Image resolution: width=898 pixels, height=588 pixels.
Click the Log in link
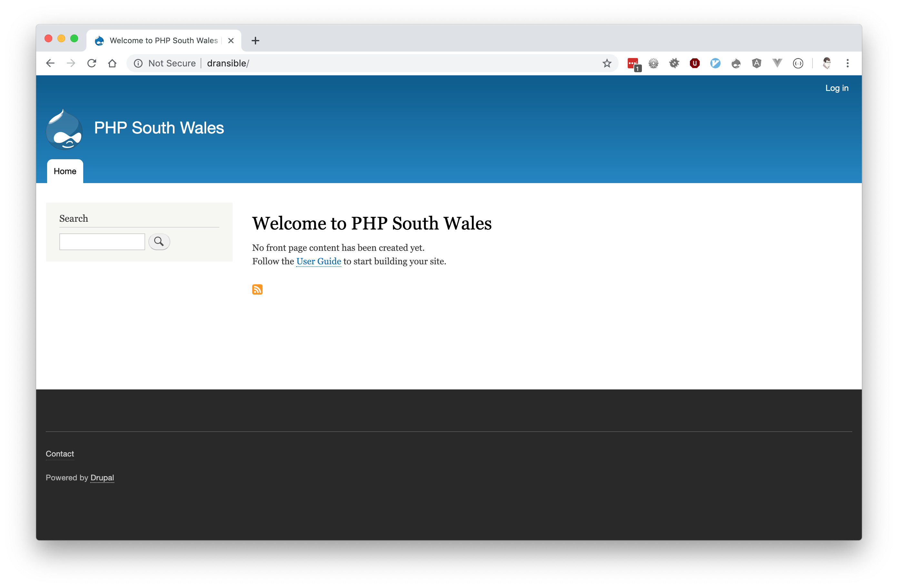point(836,88)
